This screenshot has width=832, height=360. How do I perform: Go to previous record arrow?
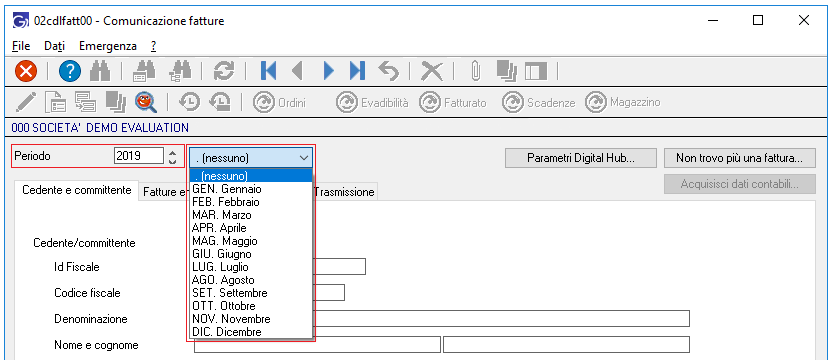pos(297,71)
